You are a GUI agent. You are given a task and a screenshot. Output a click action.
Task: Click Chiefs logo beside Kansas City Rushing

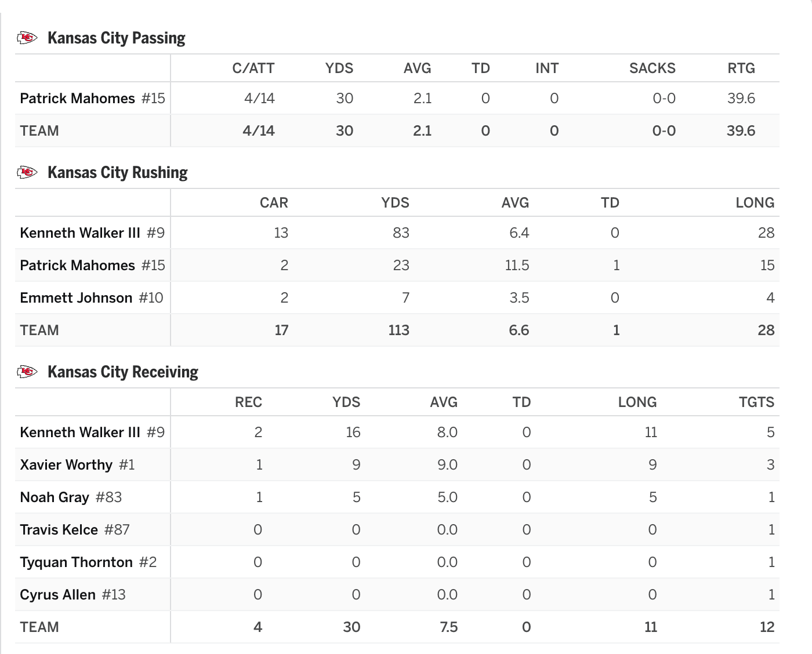(x=27, y=173)
